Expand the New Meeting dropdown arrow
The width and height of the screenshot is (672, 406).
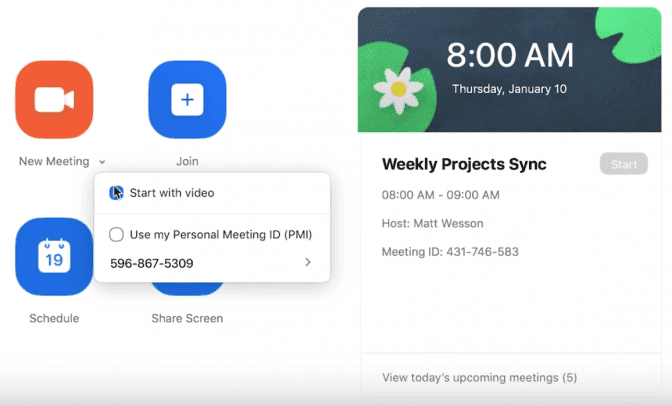[102, 162]
